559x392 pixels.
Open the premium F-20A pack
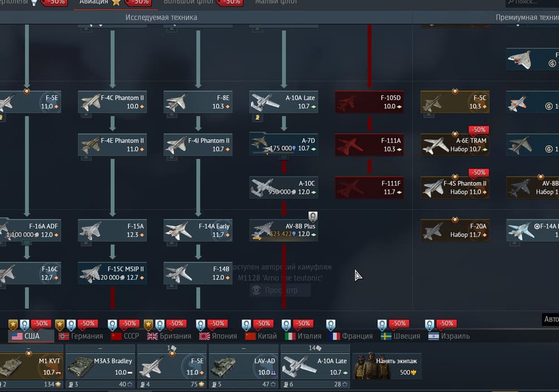(x=454, y=230)
